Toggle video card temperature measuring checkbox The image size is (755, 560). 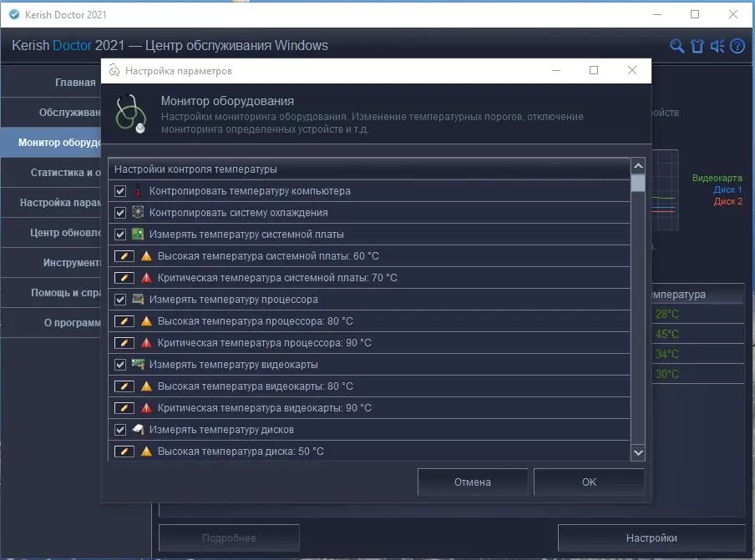(x=120, y=364)
